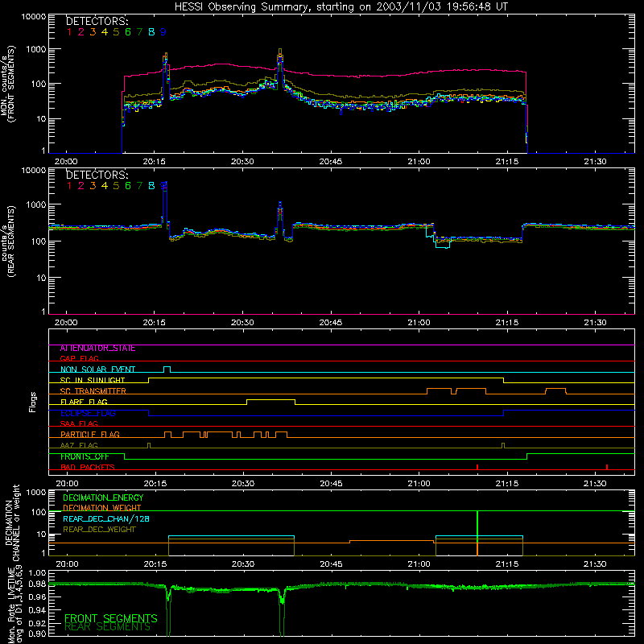
Task: Click the 21:30 tick label under the decimation plot
Action: (x=595, y=564)
